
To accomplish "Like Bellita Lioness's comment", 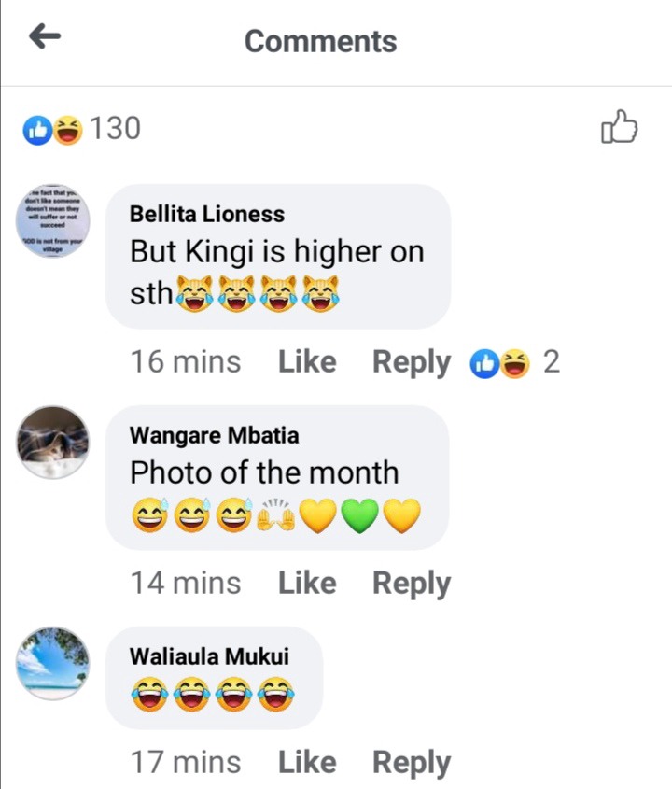I will pyautogui.click(x=307, y=361).
